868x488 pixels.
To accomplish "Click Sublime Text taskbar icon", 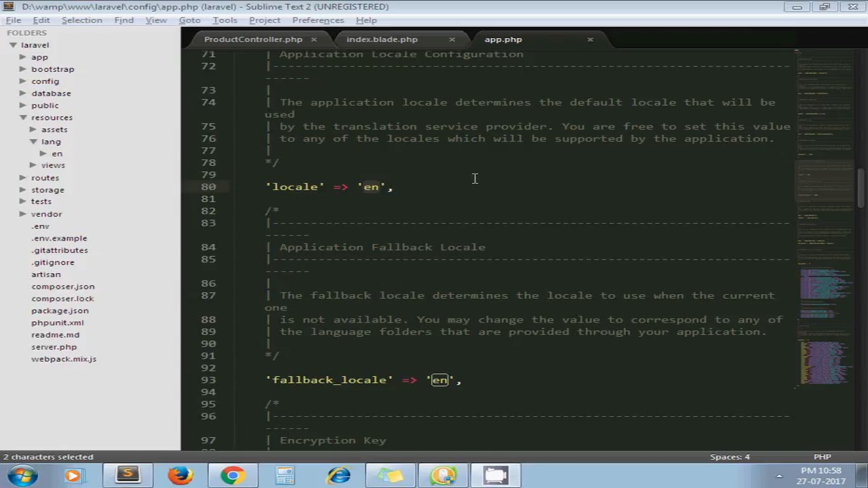I will 127,475.
